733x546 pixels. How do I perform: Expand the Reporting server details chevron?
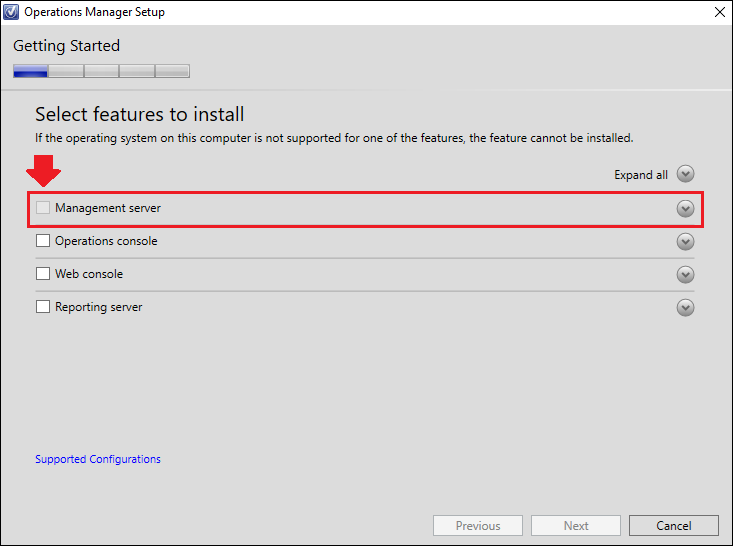coord(685,308)
